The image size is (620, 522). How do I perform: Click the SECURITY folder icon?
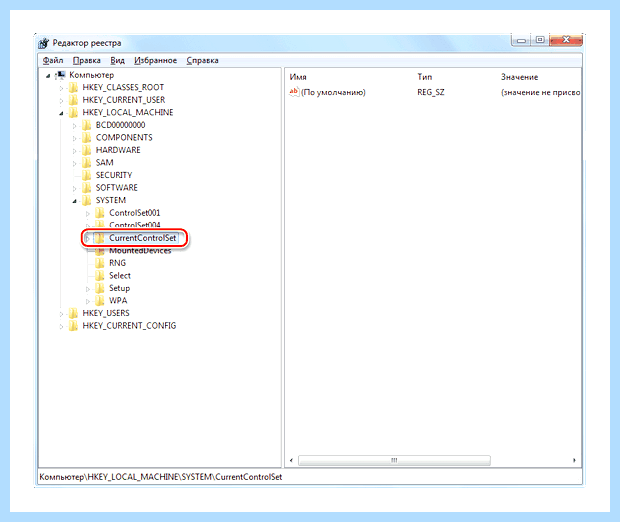click(87, 175)
